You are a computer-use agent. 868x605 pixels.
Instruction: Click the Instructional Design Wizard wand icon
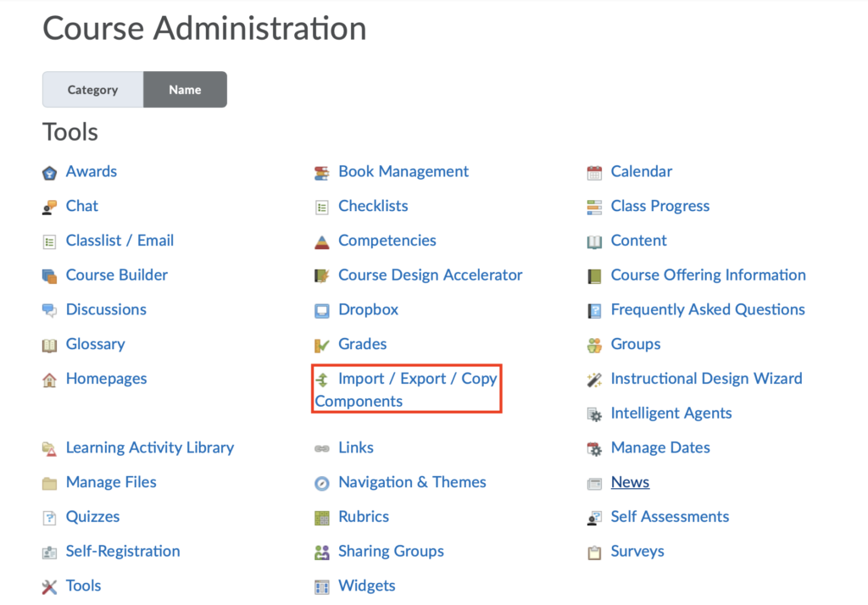click(x=594, y=380)
